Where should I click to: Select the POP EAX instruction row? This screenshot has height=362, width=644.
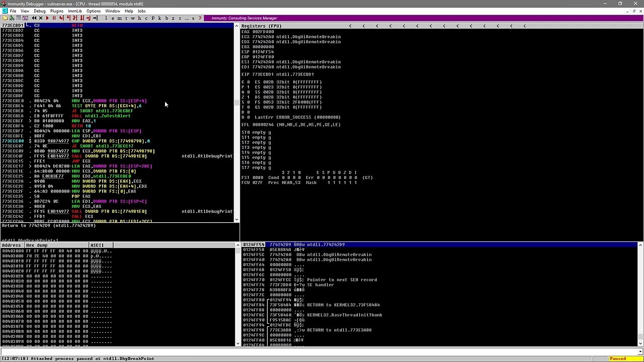[x=118, y=197]
